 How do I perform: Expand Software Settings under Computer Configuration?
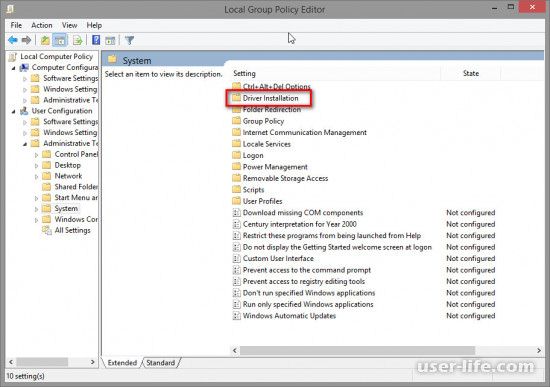(25, 79)
